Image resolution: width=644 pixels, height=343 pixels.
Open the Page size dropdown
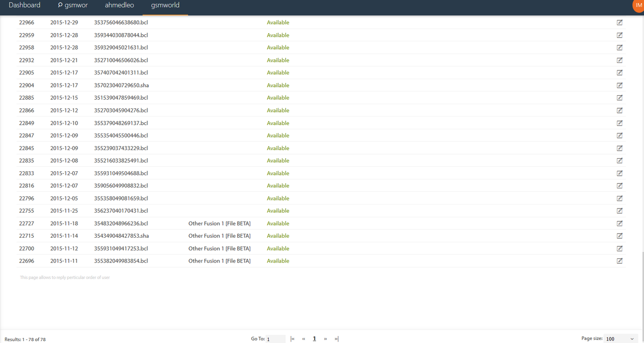pyautogui.click(x=620, y=339)
